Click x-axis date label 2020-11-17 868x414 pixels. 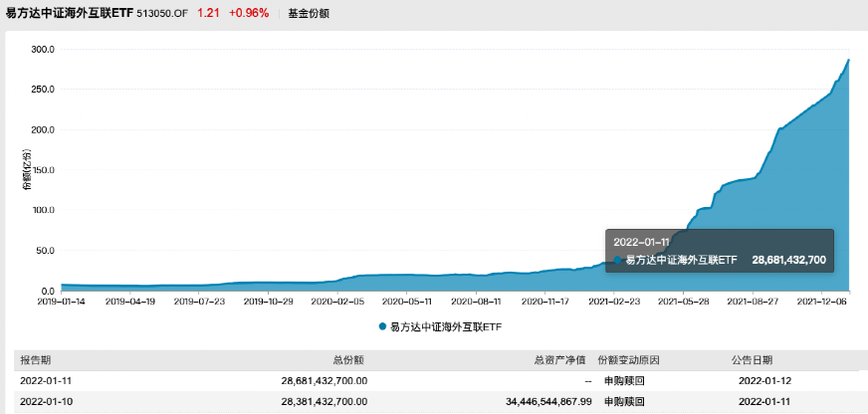tap(545, 303)
